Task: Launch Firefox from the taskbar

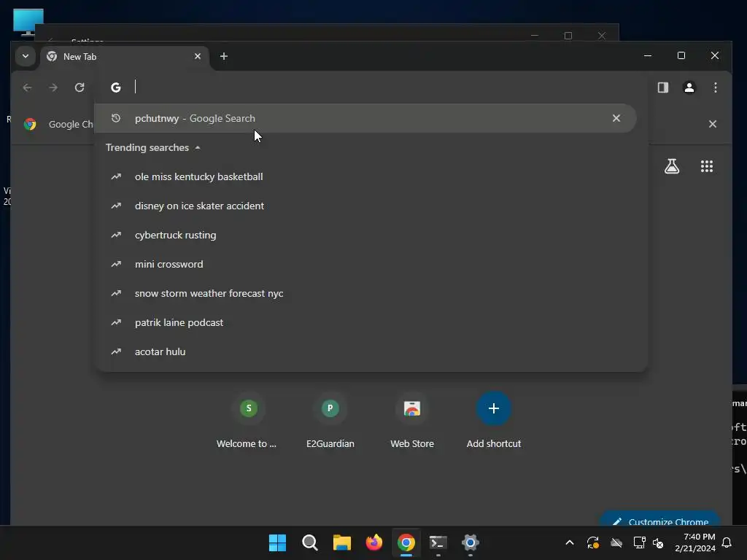Action: (x=374, y=542)
